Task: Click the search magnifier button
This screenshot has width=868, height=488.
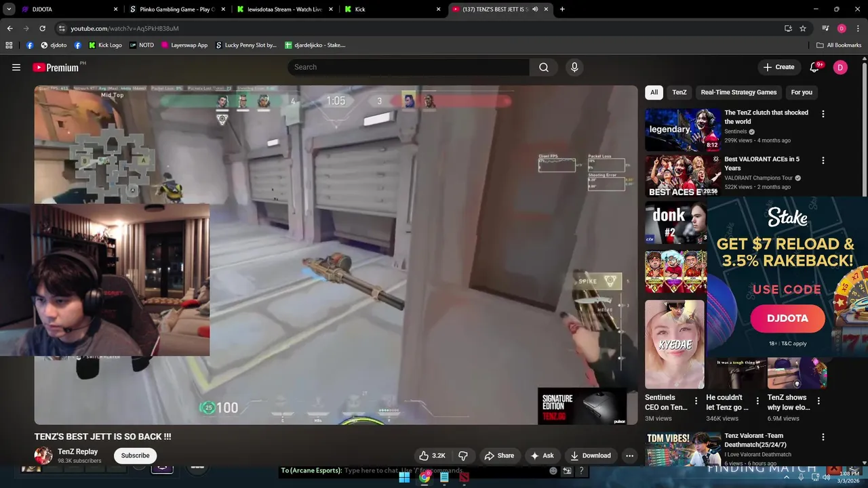Action: (544, 67)
